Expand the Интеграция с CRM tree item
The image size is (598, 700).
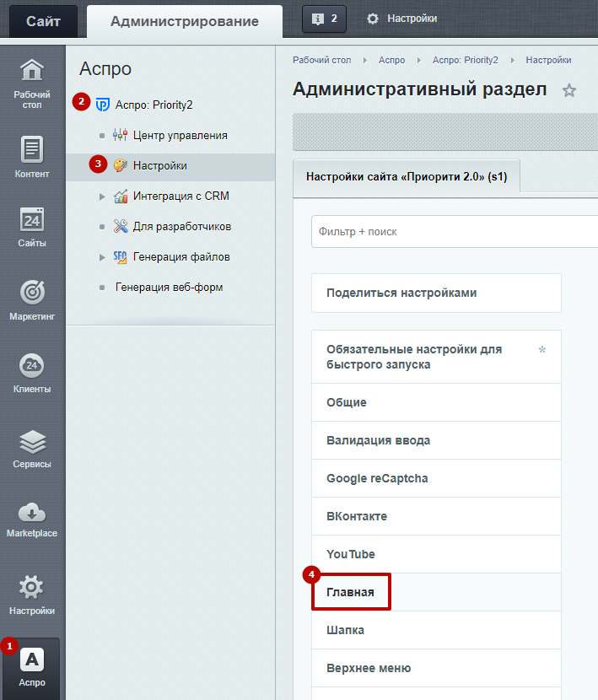[102, 197]
